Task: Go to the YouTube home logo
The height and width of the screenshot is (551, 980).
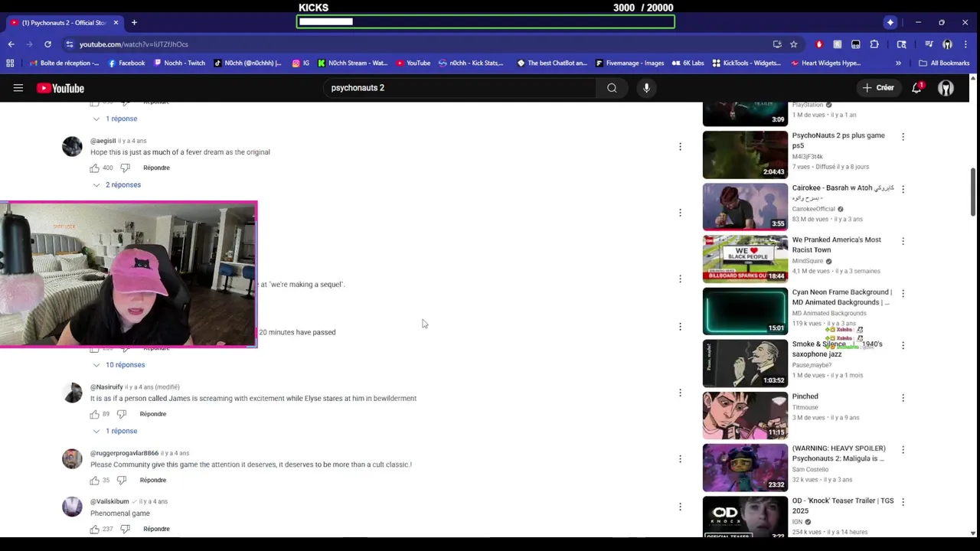Action: [60, 88]
